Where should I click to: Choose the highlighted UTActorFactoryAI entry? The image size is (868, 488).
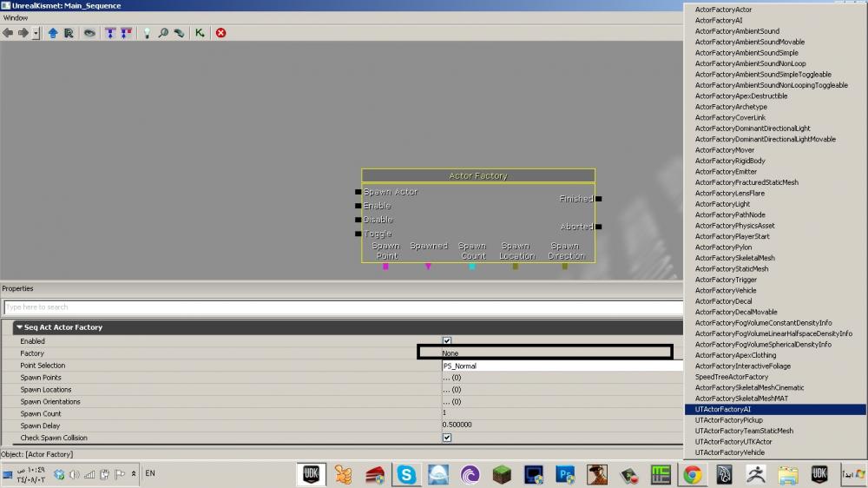[775, 409]
